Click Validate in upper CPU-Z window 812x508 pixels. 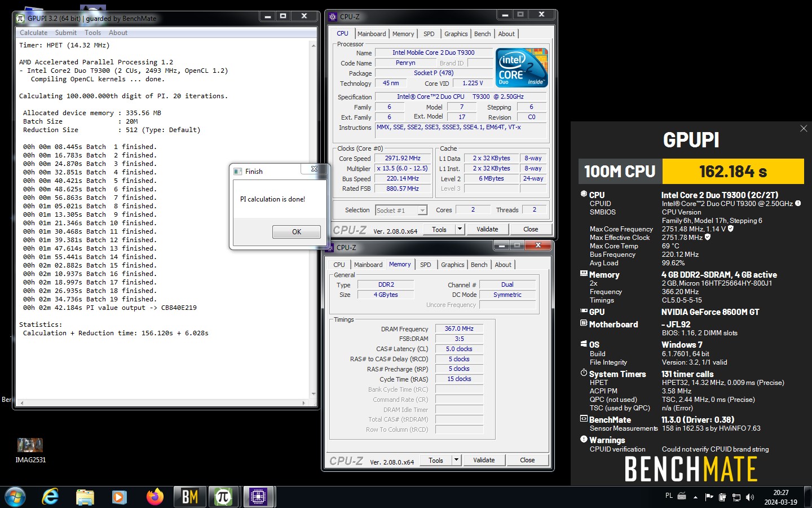(487, 229)
